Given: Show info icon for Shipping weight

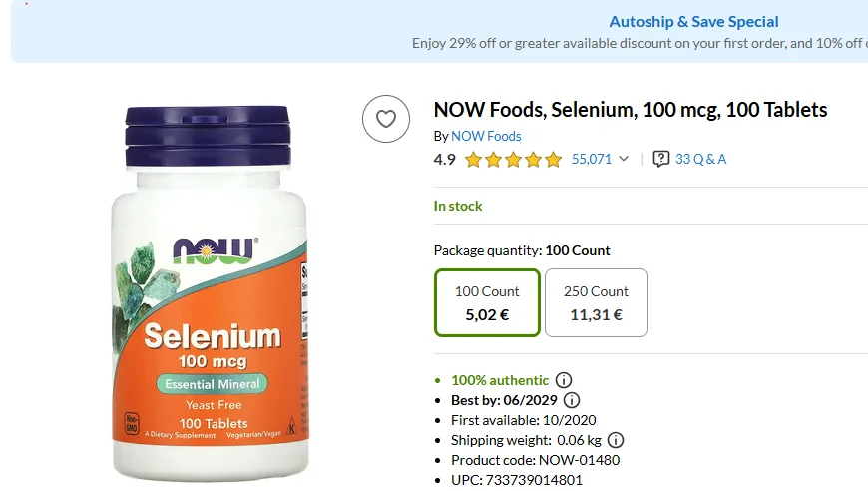Looking at the screenshot, I should click(x=616, y=440).
